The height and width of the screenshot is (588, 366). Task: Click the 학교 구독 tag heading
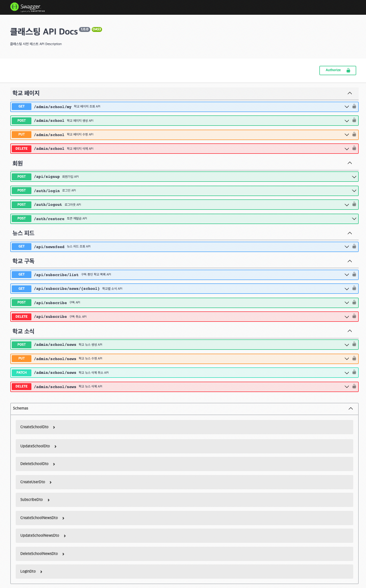[x=23, y=261]
